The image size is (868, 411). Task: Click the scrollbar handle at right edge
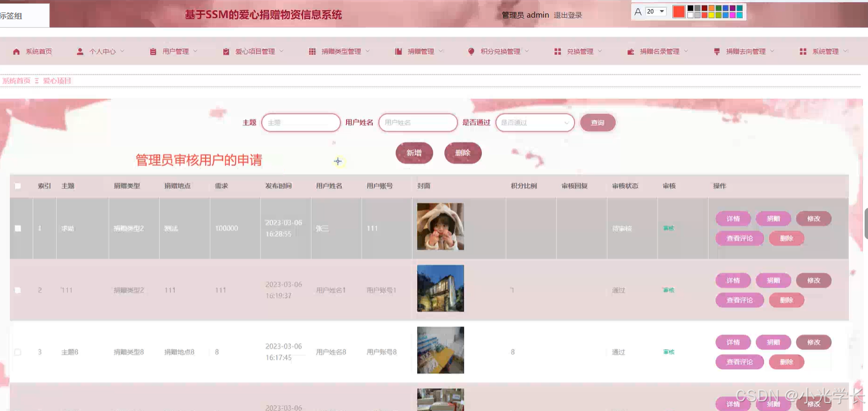pos(866,223)
